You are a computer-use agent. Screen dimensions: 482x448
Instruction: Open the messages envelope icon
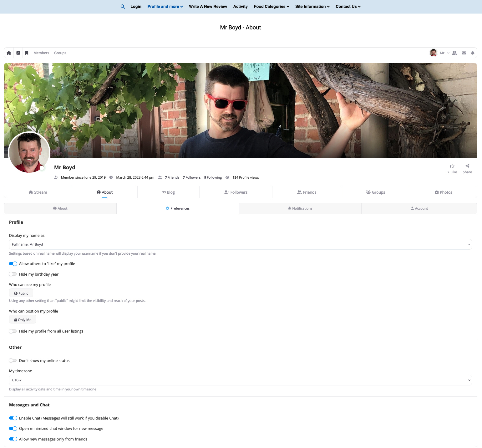(x=464, y=53)
